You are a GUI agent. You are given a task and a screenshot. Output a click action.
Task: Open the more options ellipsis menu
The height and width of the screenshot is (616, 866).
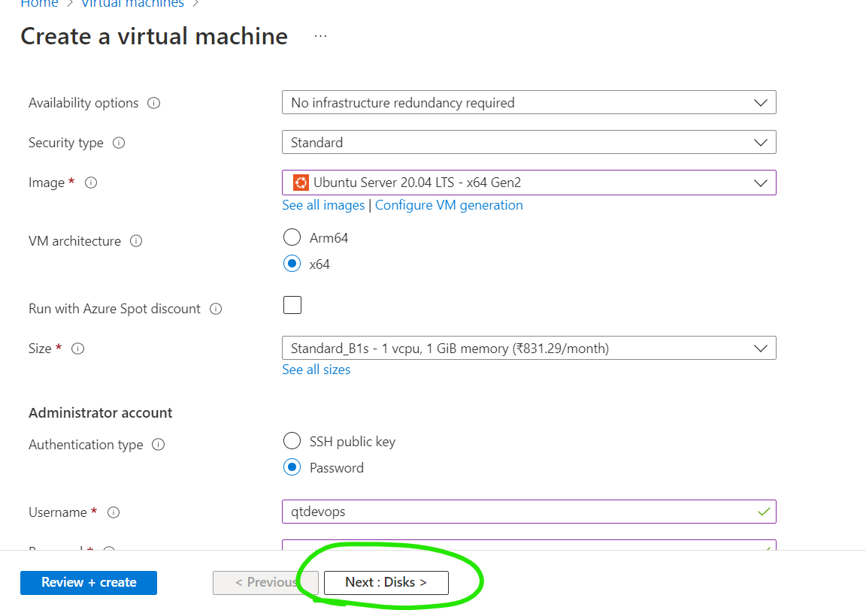tap(321, 36)
